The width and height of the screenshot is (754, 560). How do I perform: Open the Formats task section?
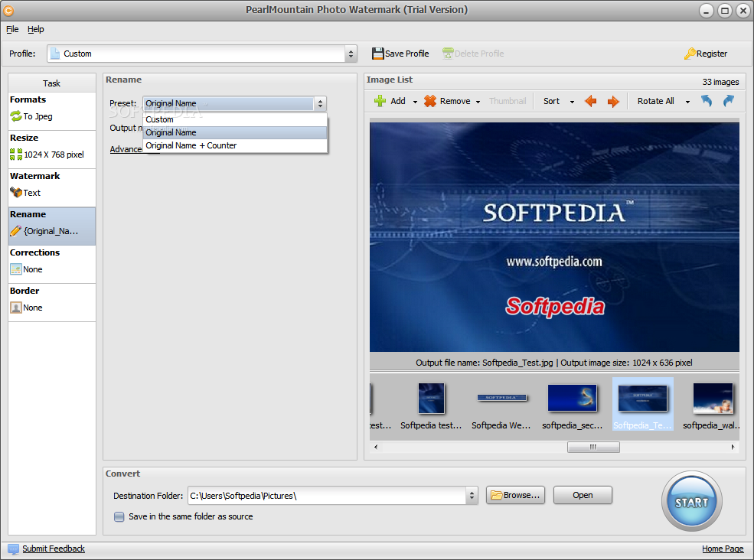(52, 111)
